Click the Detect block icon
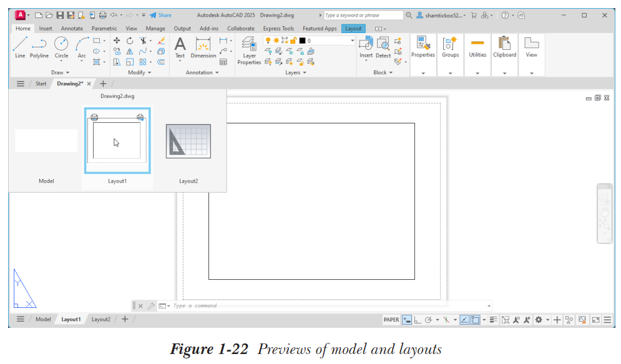The height and width of the screenshot is (364, 621). click(x=383, y=47)
